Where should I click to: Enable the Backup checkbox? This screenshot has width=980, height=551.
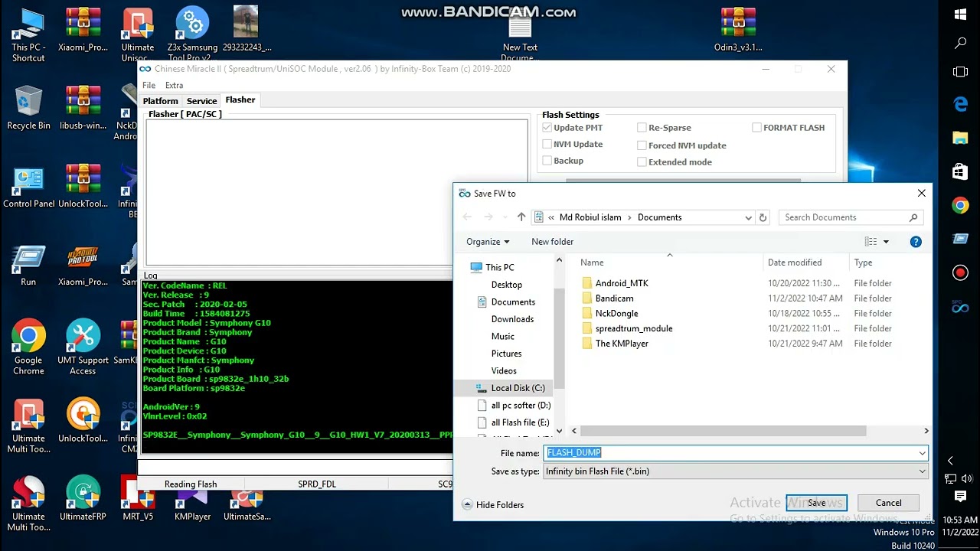(547, 161)
